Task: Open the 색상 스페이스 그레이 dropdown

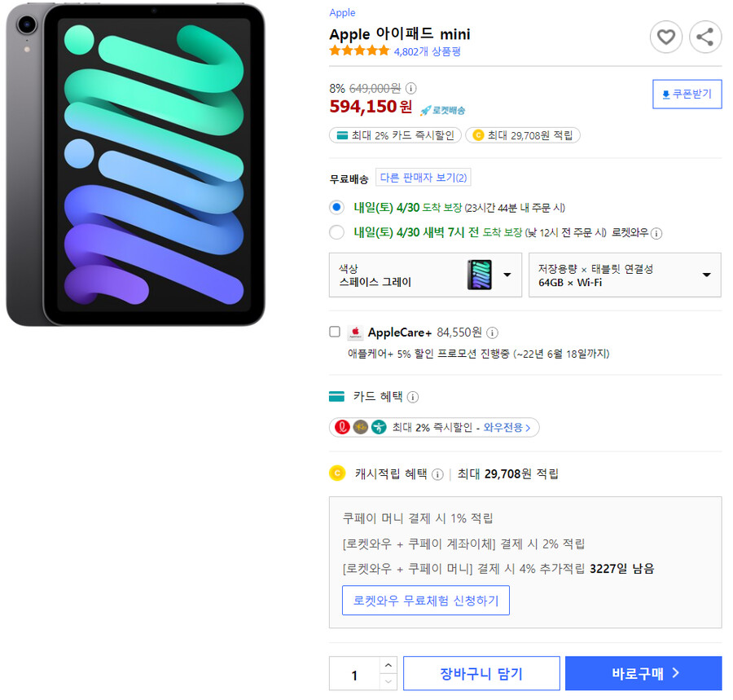Action: coord(425,275)
